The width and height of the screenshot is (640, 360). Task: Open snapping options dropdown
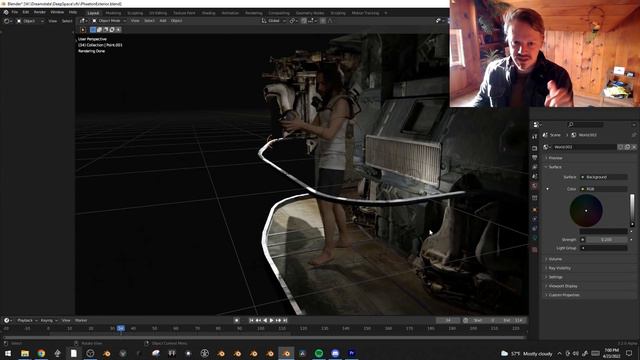coord(312,20)
